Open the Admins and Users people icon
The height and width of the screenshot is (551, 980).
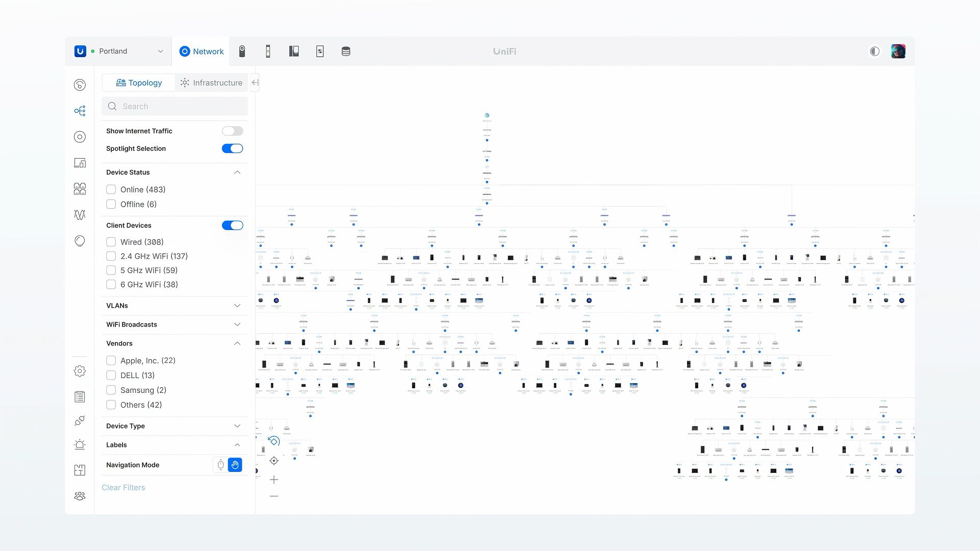click(x=80, y=496)
